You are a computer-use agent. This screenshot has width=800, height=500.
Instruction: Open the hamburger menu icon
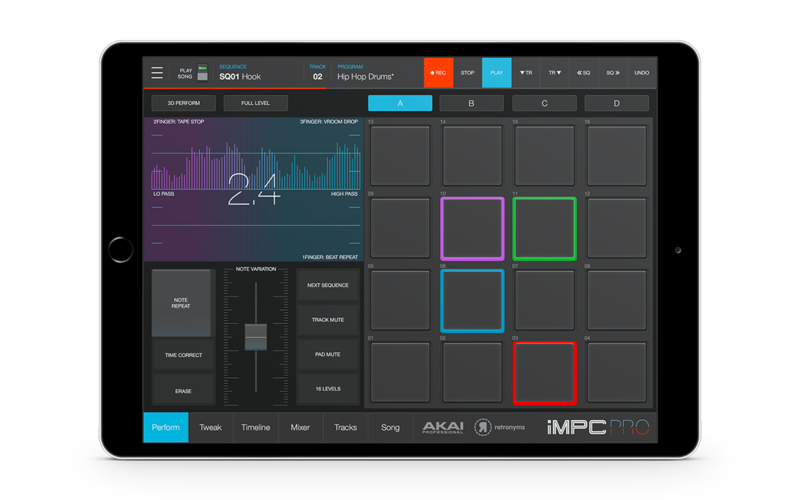(157, 73)
